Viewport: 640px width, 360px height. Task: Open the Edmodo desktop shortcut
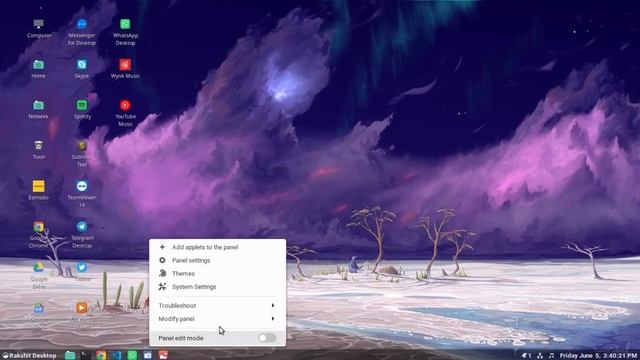click(x=38, y=186)
